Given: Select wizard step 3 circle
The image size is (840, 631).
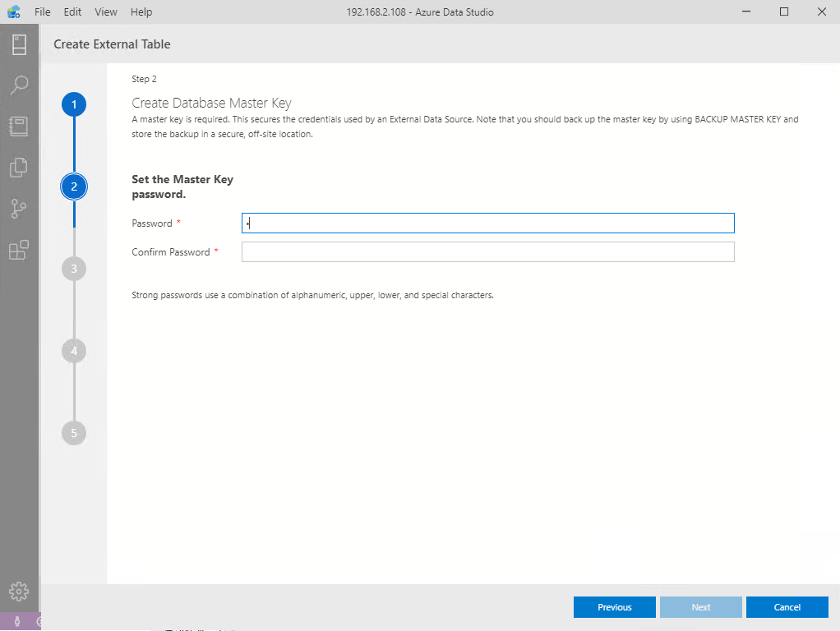Looking at the screenshot, I should click(x=74, y=269).
